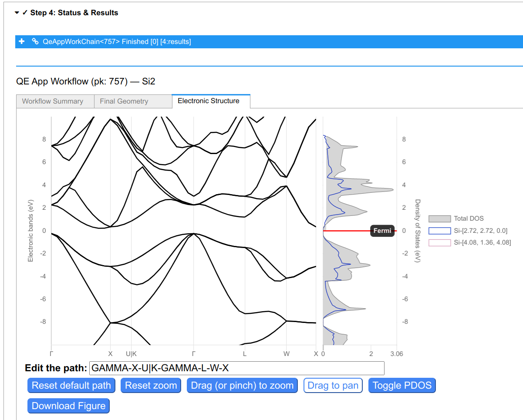This screenshot has width=523, height=420.
Task: Activate the Drag to pan mode
Action: 333,386
